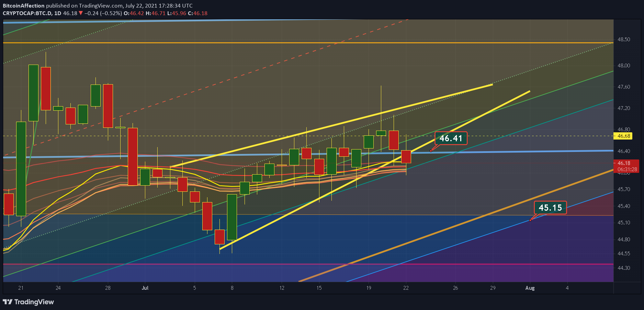The height and width of the screenshot is (310, 644).
Task: Click the red anchor dot of 46.41 callout
Action: [431, 151]
